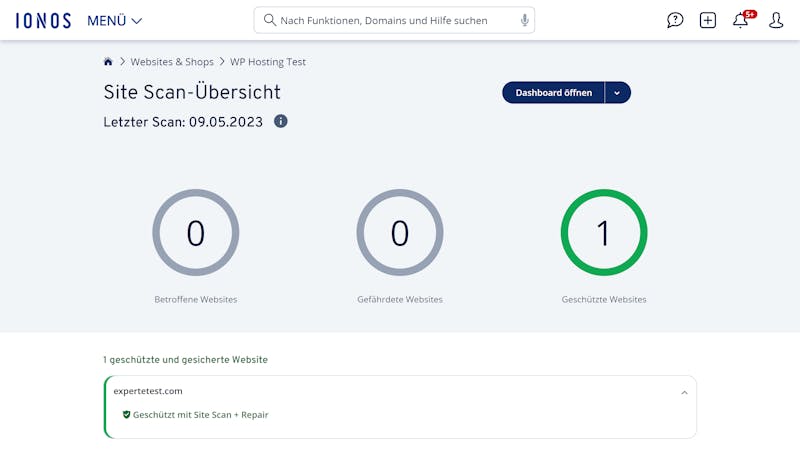This screenshot has width=800, height=450.
Task: Open Websites & Shops breadcrumb link
Action: click(172, 62)
